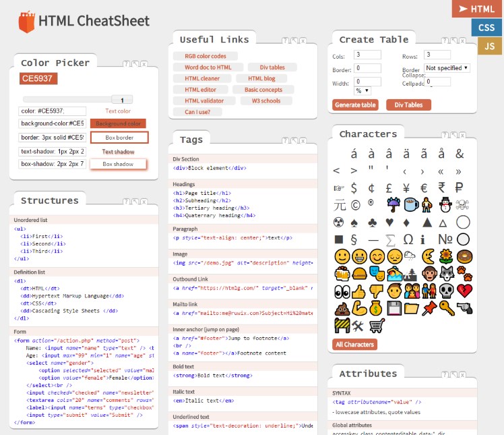This screenshot has width=504, height=435.
Task: Insert the radioactive symbol character
Action: [338, 222]
